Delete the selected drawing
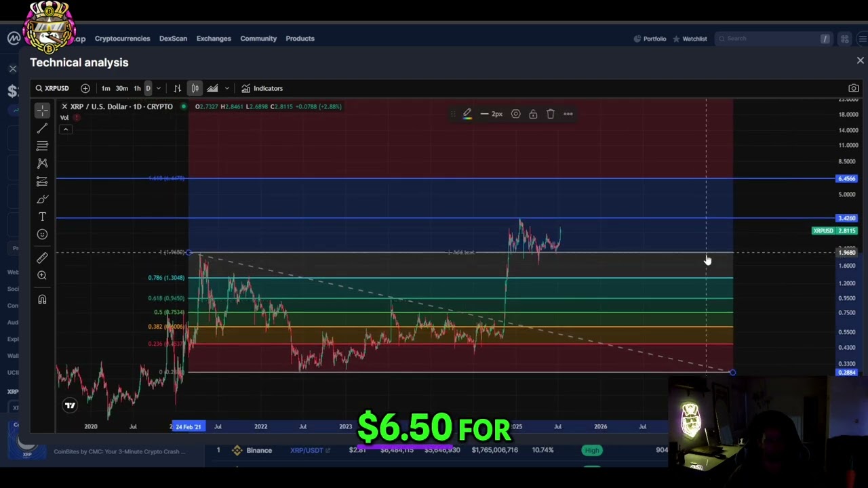The width and height of the screenshot is (868, 488). [551, 114]
